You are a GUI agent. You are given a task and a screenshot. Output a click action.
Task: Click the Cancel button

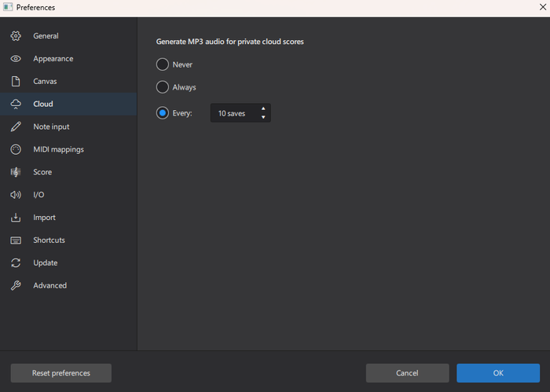(407, 373)
